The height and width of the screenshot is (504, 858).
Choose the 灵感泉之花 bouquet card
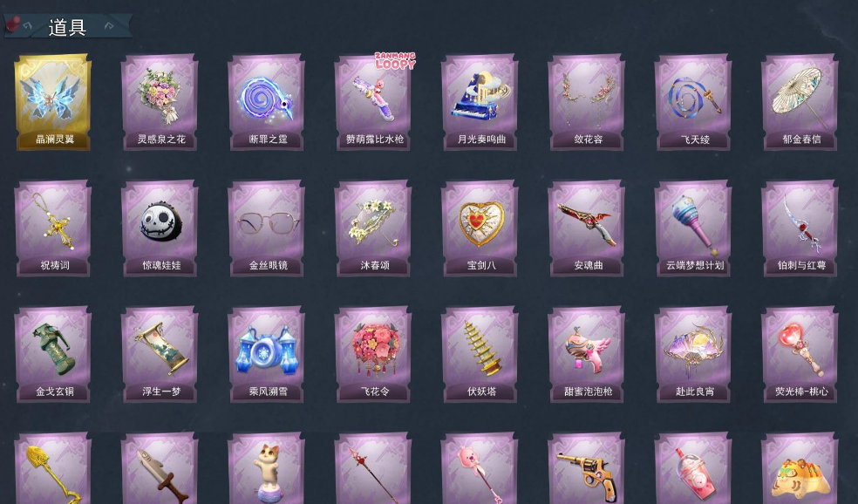(x=160, y=102)
